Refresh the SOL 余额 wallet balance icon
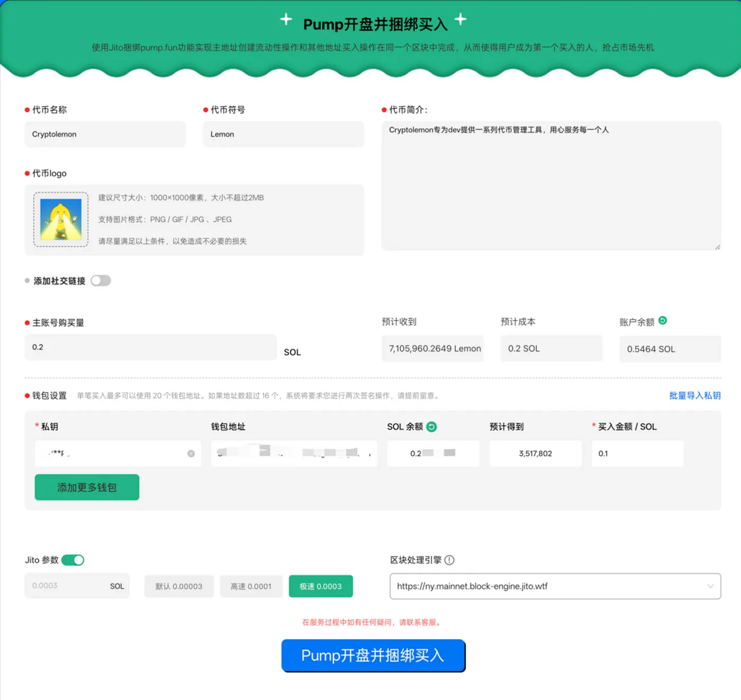Image resolution: width=741 pixels, height=700 pixels. pyautogui.click(x=431, y=427)
